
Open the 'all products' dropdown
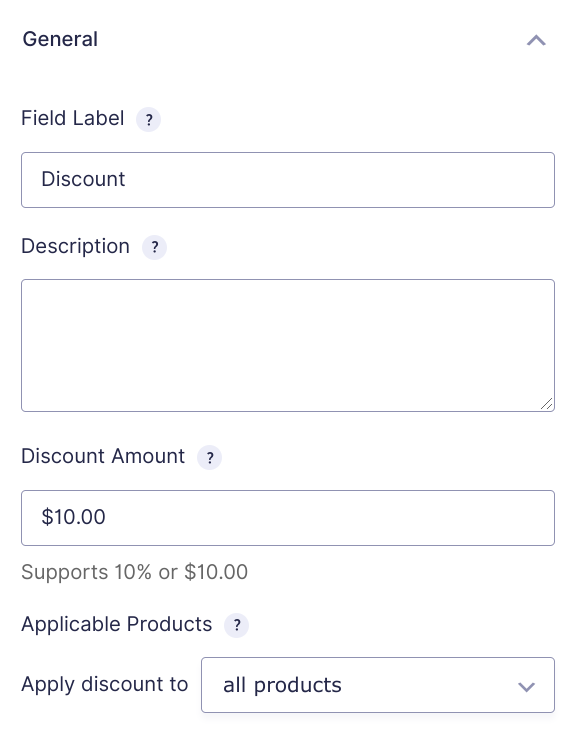(x=378, y=685)
